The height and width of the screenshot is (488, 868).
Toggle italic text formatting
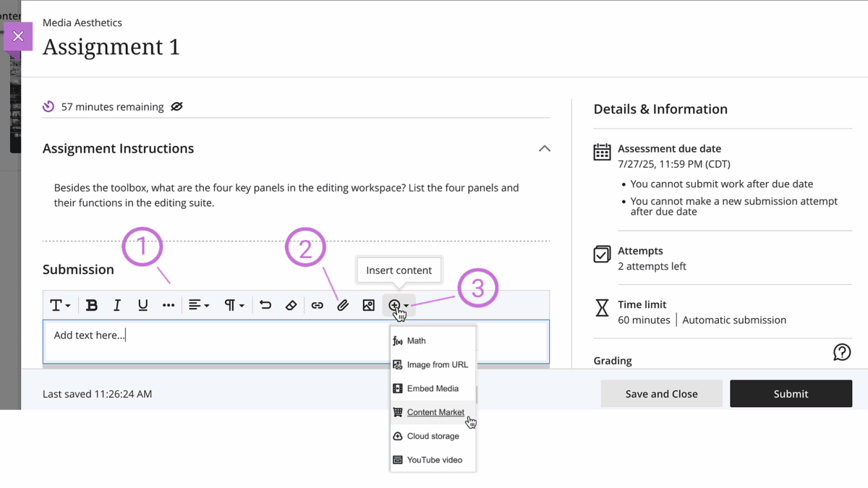(x=117, y=305)
